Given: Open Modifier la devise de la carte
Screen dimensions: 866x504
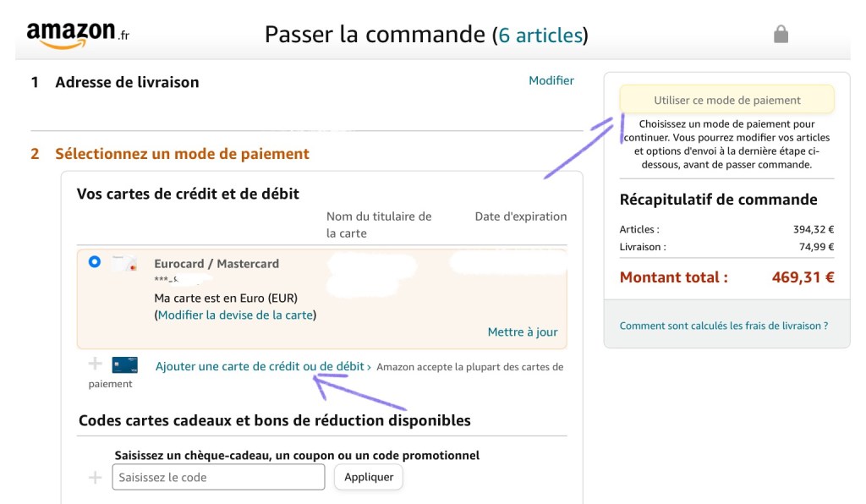Looking at the screenshot, I should [x=236, y=315].
